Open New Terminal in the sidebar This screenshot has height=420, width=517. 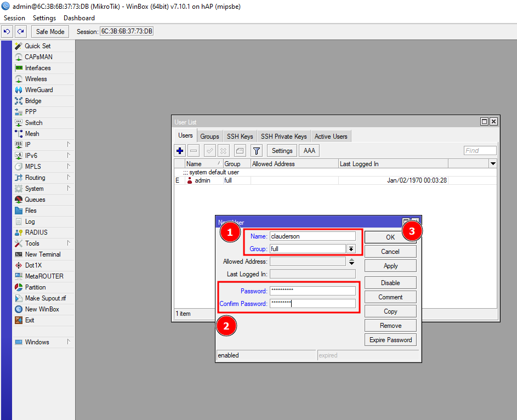coord(42,254)
